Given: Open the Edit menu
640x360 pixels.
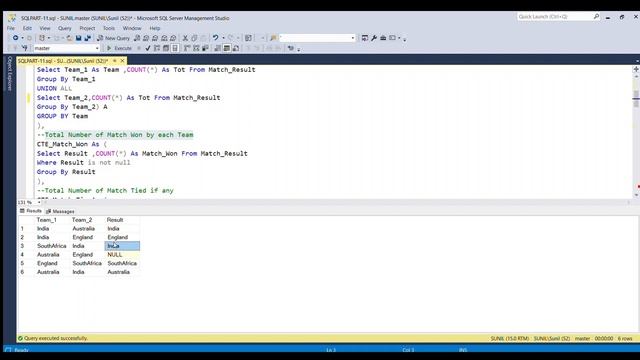Looking at the screenshot, I should click(x=27, y=28).
